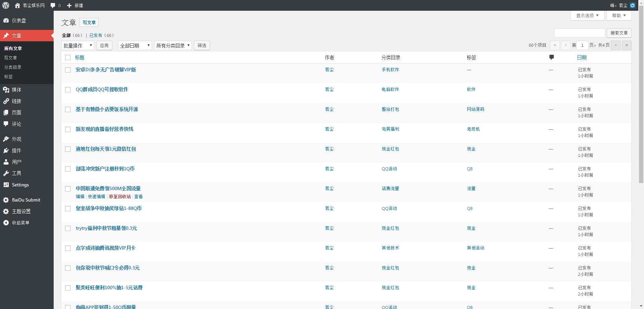Open the 插件 plugins icon
The image size is (644, 309).
click(6, 150)
